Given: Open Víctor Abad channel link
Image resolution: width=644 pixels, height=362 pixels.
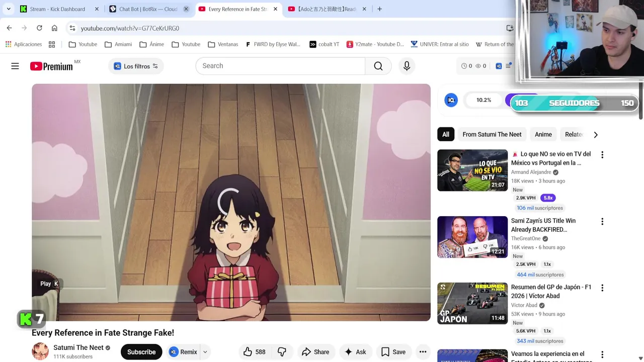Looking at the screenshot, I should 524,305.
